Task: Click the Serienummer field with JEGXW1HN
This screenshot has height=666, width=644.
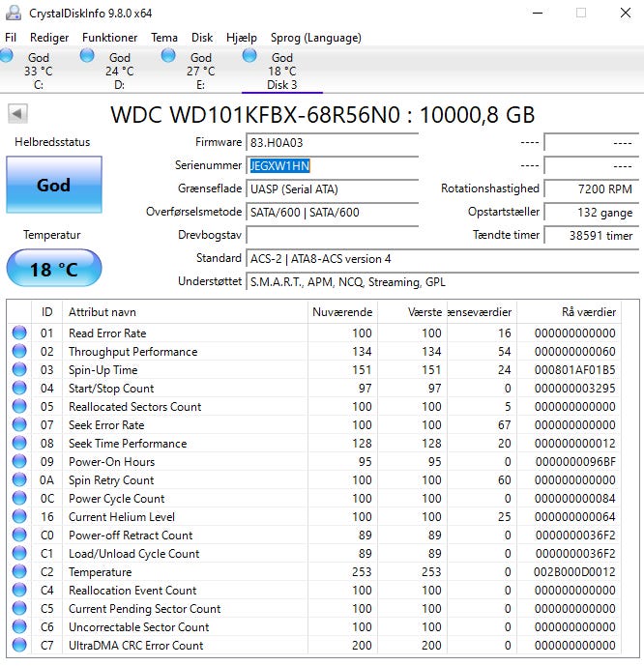Action: (333, 165)
